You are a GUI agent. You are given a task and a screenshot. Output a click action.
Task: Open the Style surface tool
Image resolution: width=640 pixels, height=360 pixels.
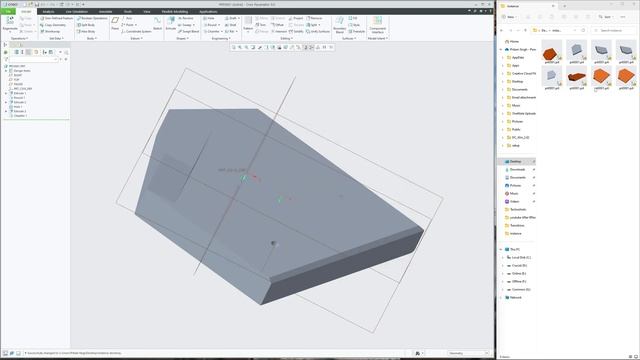tap(354, 25)
